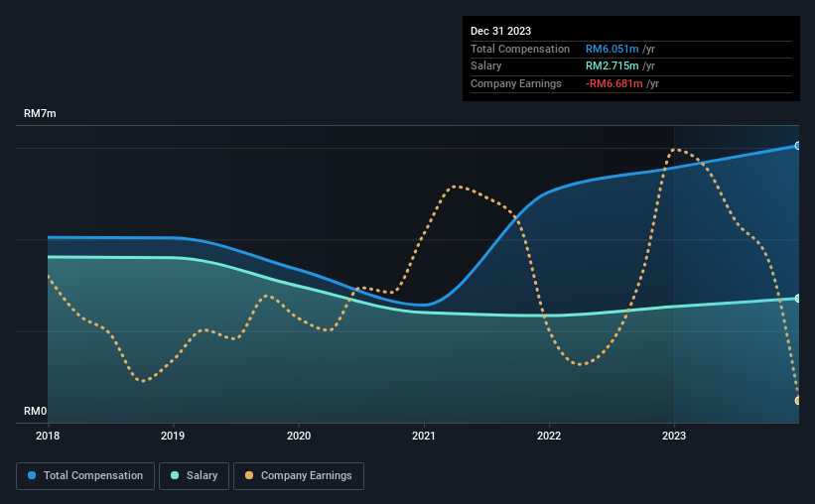Click the 2020 axis label
The height and width of the screenshot is (504, 815).
coord(299,436)
